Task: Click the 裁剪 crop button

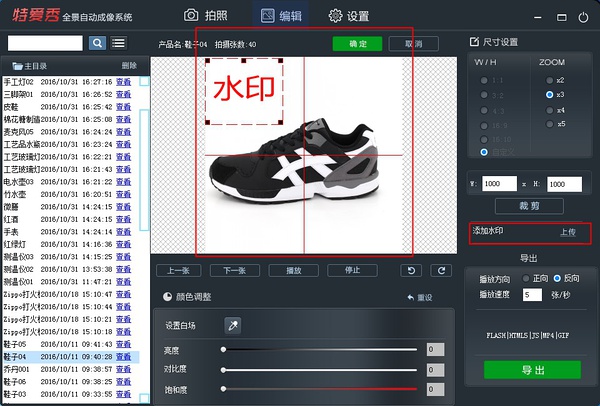Action: pos(529,206)
